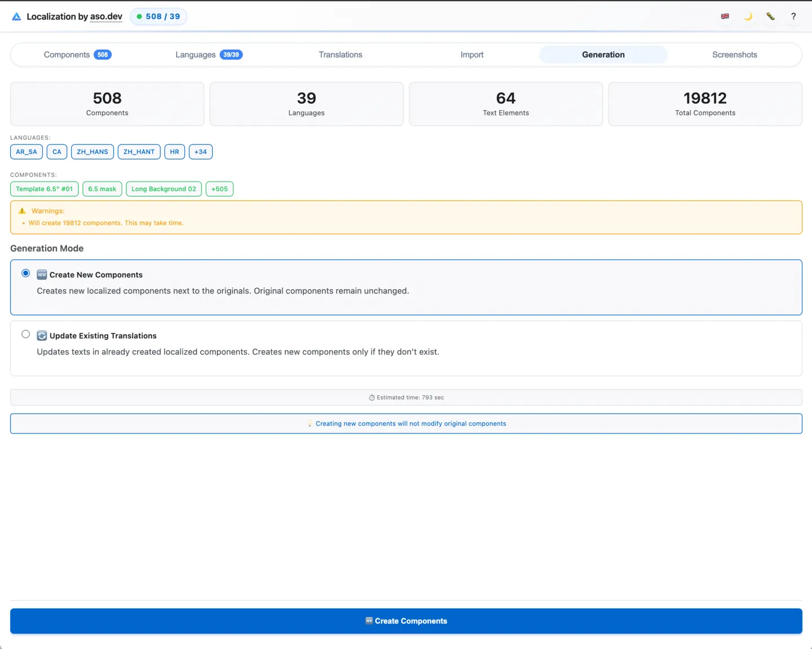
Task: Toggle dark mode with the moon icon
Action: click(x=748, y=16)
